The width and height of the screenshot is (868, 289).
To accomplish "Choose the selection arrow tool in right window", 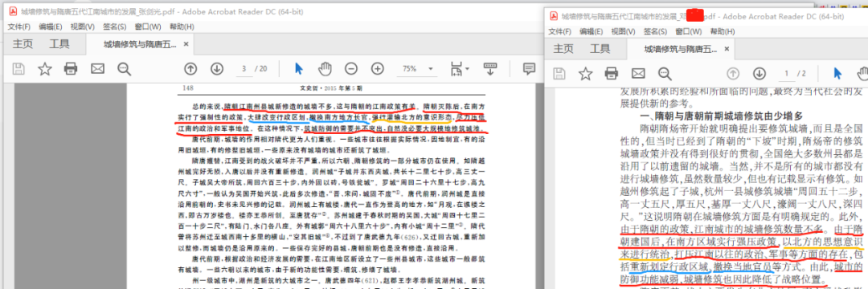I will point(837,73).
